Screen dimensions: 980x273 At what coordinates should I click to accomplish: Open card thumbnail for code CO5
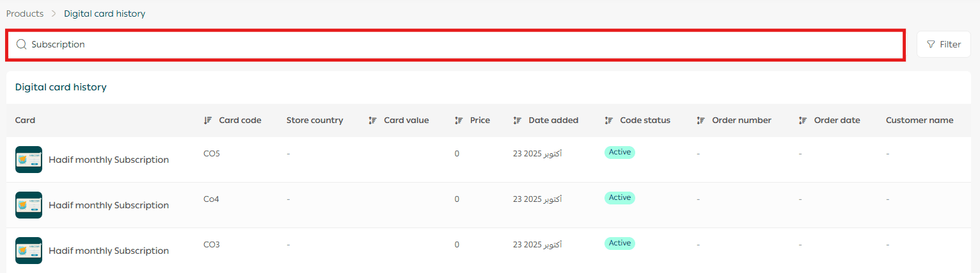click(x=29, y=160)
